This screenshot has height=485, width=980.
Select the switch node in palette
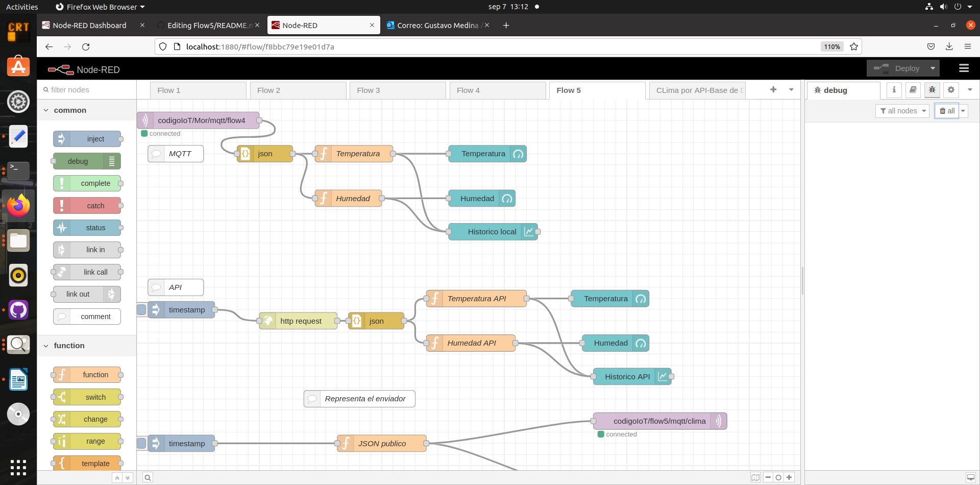pyautogui.click(x=87, y=397)
